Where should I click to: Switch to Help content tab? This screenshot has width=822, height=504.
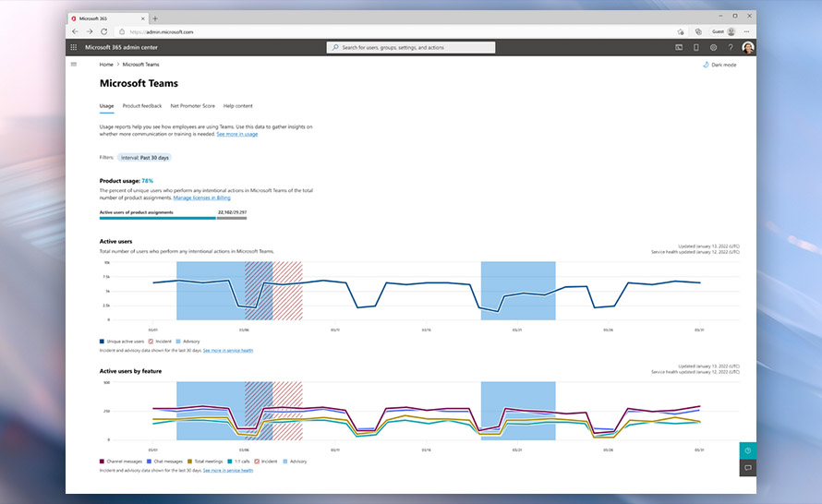(x=238, y=106)
